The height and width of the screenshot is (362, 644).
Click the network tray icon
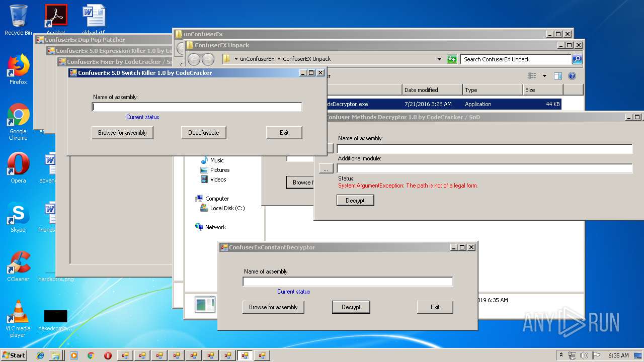pyautogui.click(x=572, y=355)
